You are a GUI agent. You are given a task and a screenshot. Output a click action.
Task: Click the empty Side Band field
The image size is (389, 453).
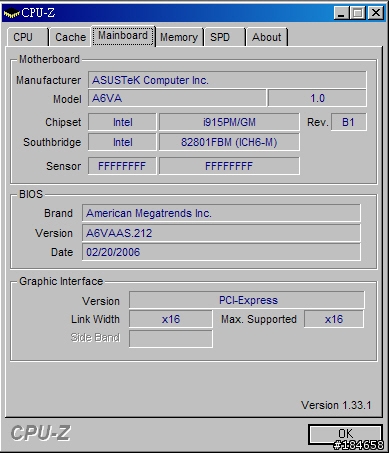[171, 339]
